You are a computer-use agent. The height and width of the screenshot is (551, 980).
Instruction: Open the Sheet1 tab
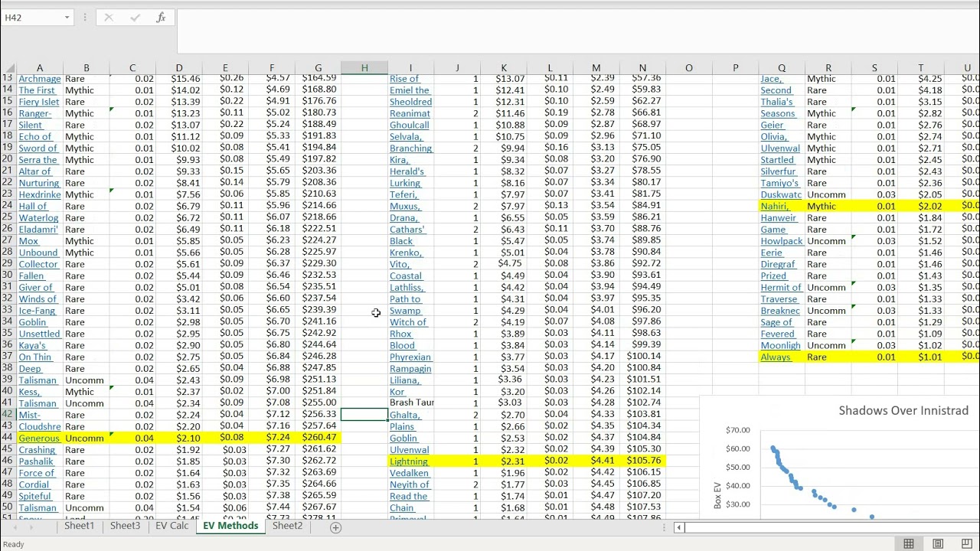pos(79,526)
